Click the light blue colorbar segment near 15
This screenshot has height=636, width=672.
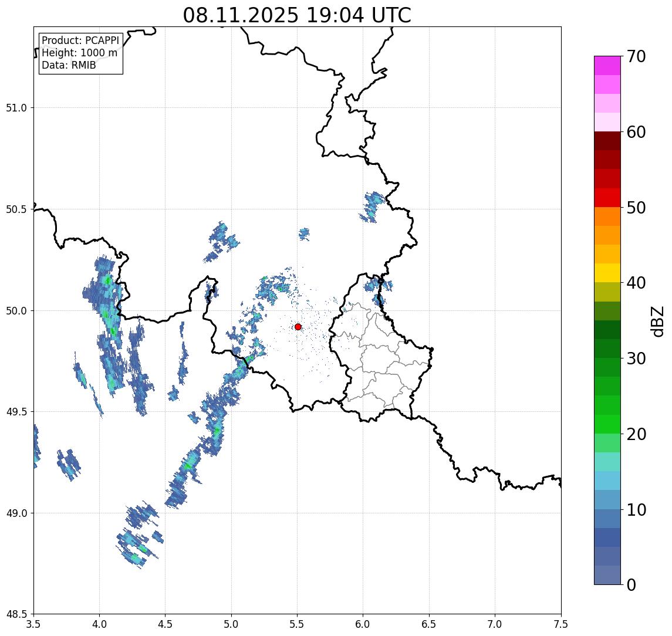(607, 481)
